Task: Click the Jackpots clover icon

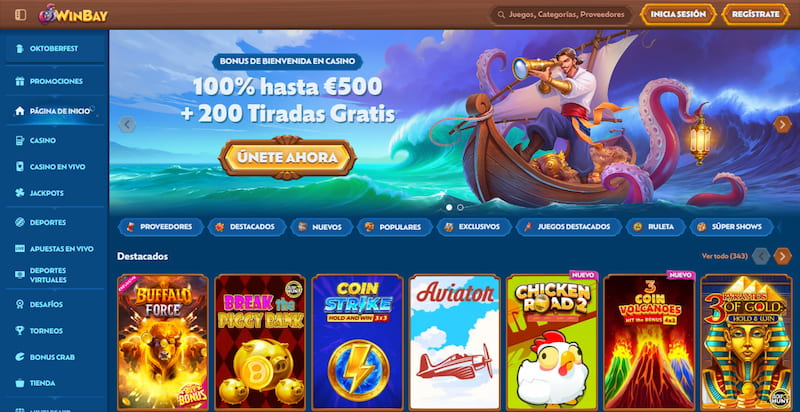Action: [x=20, y=193]
